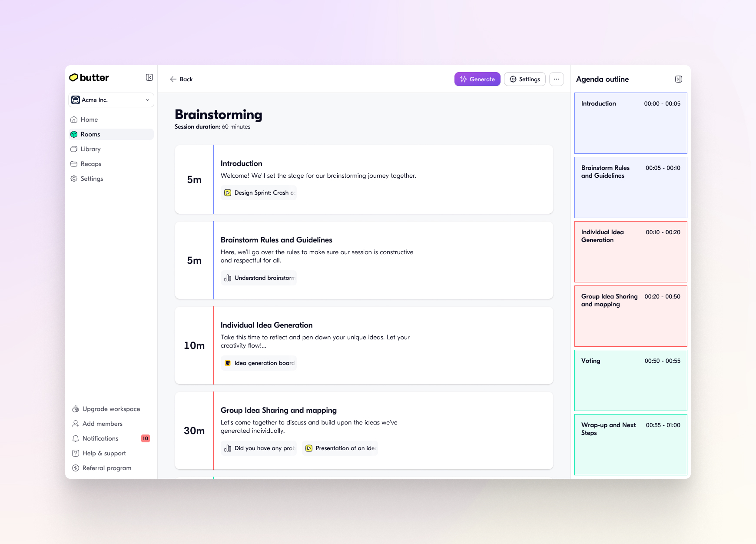This screenshot has width=756, height=544.
Task: Click the Notifications bell icon
Action: (x=74, y=438)
